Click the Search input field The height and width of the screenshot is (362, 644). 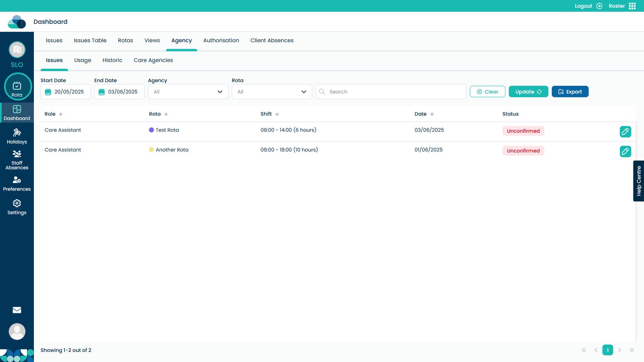tap(394, 92)
